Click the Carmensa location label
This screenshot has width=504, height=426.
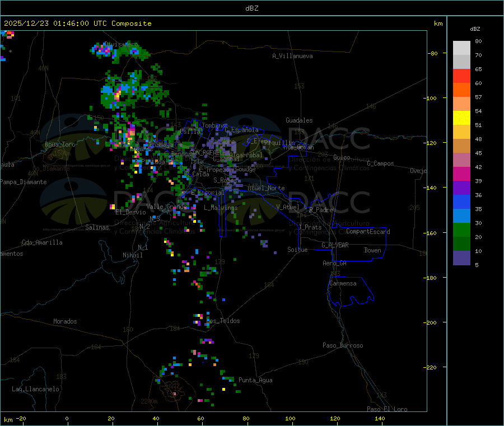pos(343,283)
